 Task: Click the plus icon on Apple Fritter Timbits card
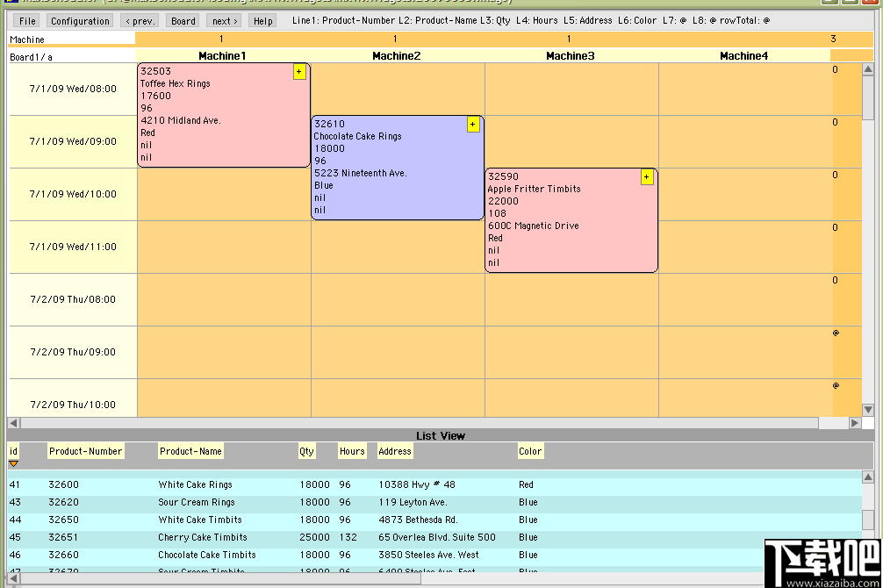tap(647, 177)
